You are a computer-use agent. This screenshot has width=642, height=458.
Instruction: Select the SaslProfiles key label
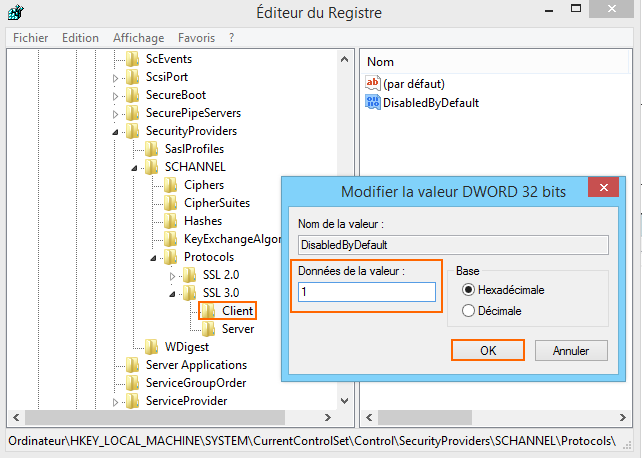point(194,149)
